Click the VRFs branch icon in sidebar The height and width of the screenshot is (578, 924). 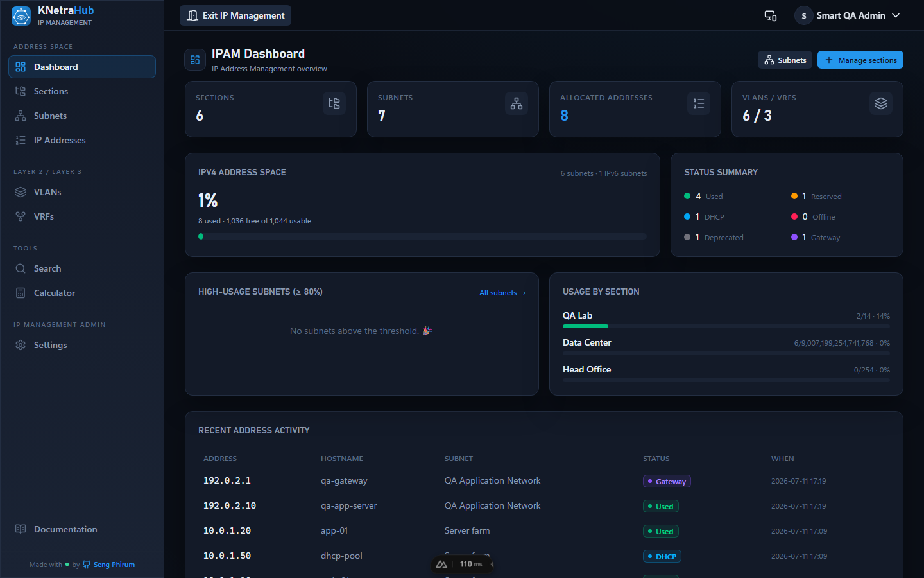[x=21, y=216]
